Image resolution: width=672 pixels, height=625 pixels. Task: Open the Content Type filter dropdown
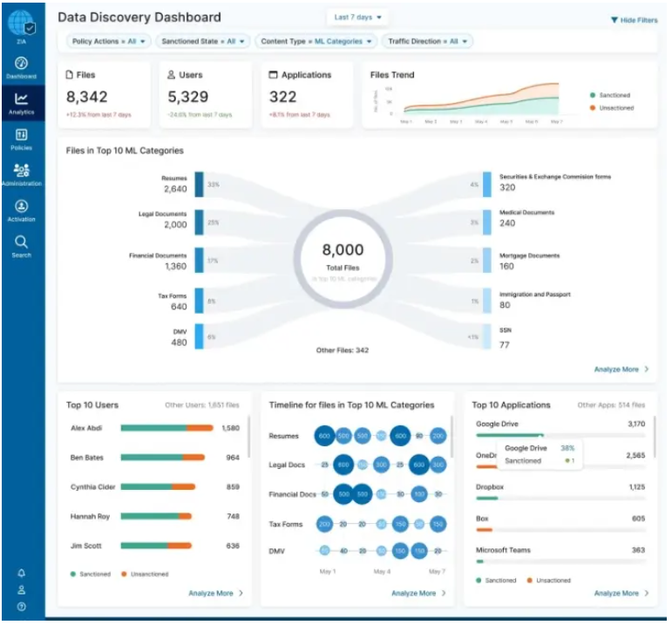point(316,41)
